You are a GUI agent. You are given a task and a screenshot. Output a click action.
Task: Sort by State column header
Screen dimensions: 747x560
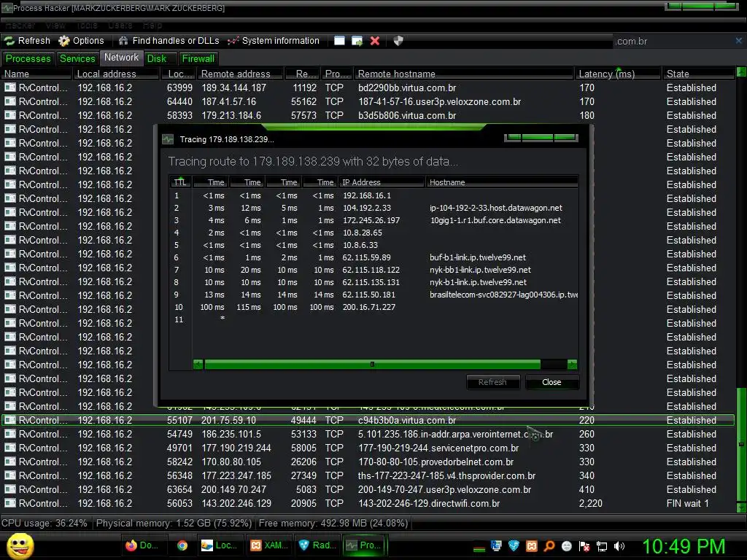(698, 74)
